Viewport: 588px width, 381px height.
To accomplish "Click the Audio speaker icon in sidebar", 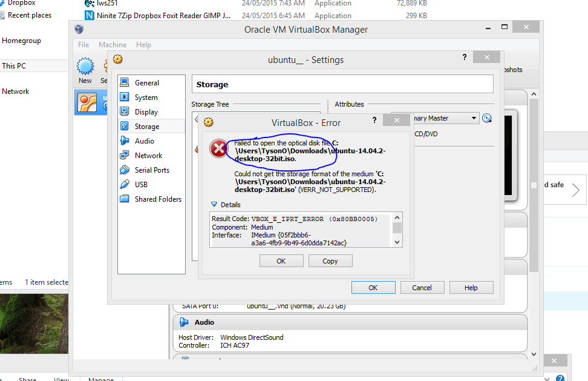I will [x=125, y=141].
